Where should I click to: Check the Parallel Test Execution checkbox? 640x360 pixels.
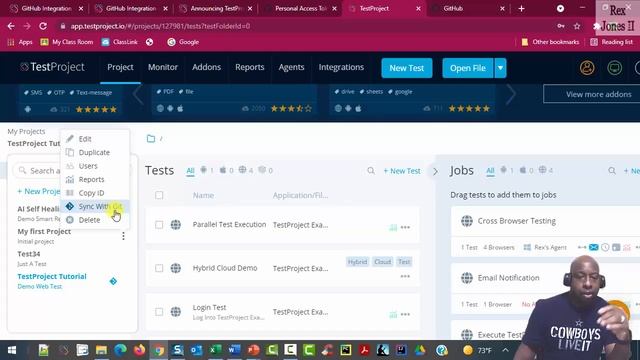tap(159, 225)
